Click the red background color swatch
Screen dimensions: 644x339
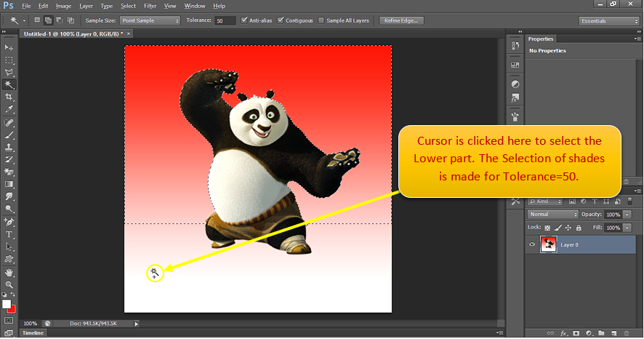point(13,310)
